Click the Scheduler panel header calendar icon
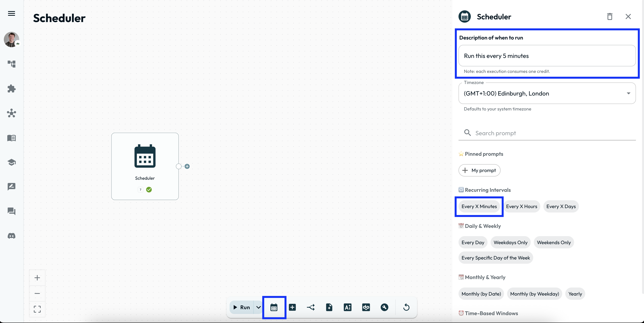644x323 pixels. [x=464, y=16]
